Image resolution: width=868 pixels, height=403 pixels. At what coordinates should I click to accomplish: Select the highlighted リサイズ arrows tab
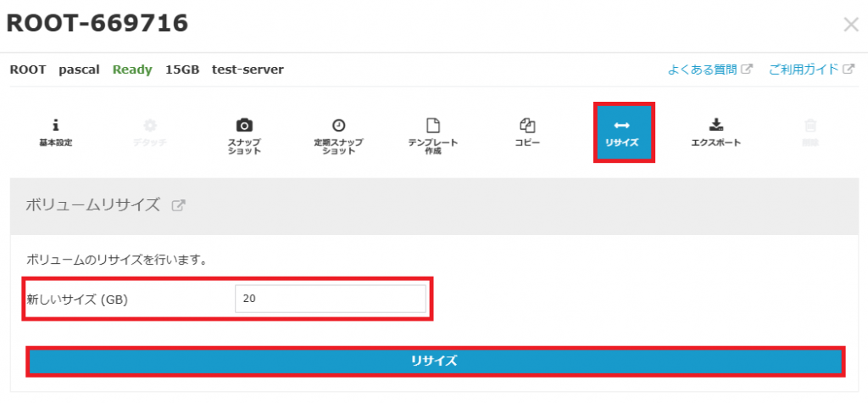pos(624,133)
